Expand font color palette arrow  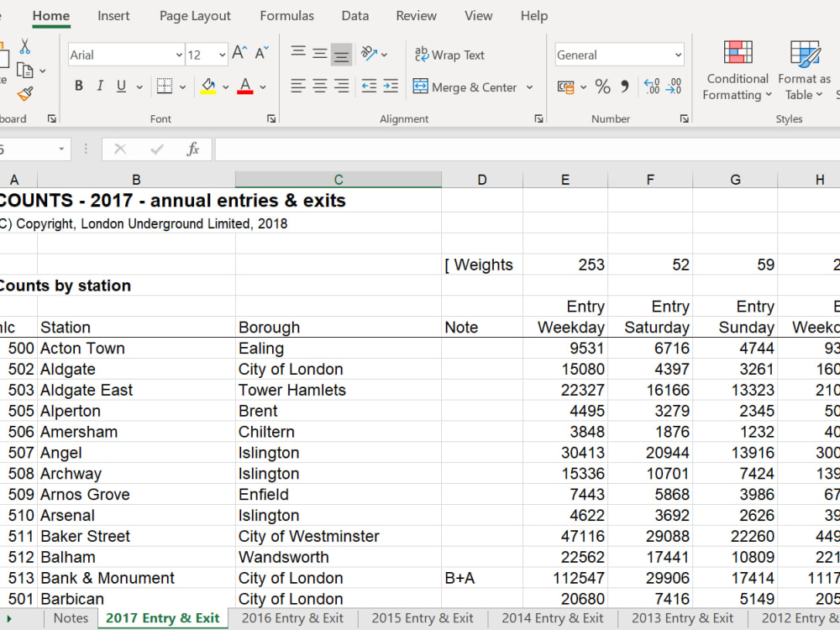(262, 87)
